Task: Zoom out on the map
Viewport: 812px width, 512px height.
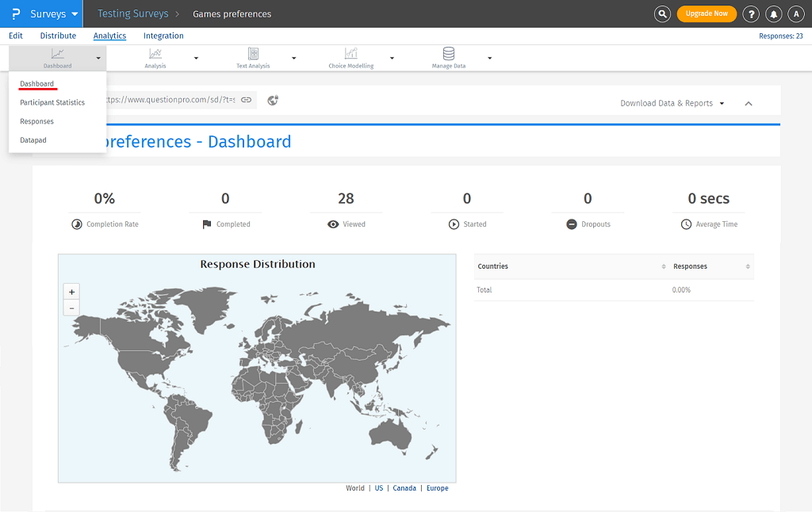Action: click(x=71, y=308)
